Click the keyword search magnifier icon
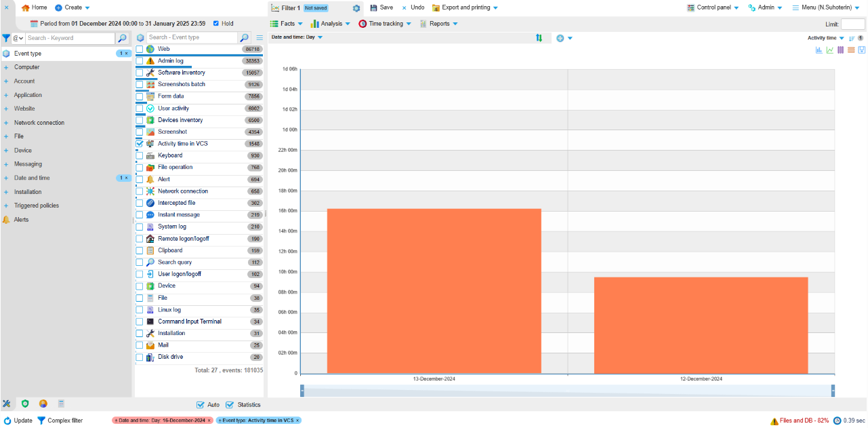 click(x=122, y=39)
